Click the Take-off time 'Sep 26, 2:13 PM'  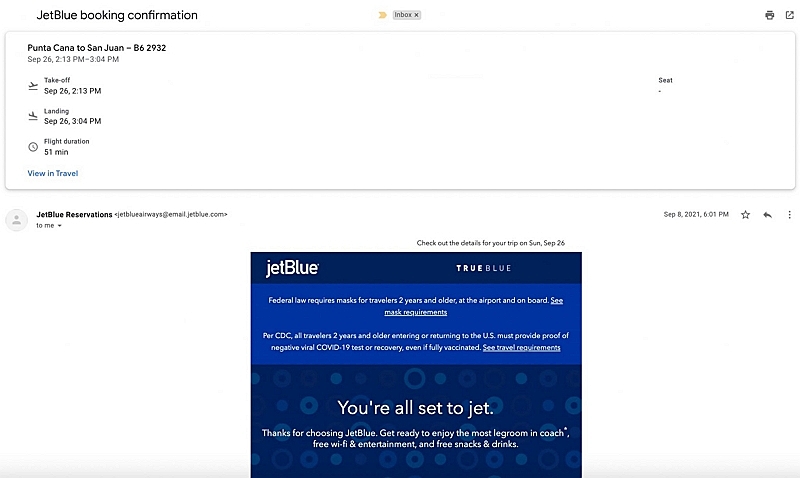tap(72, 91)
